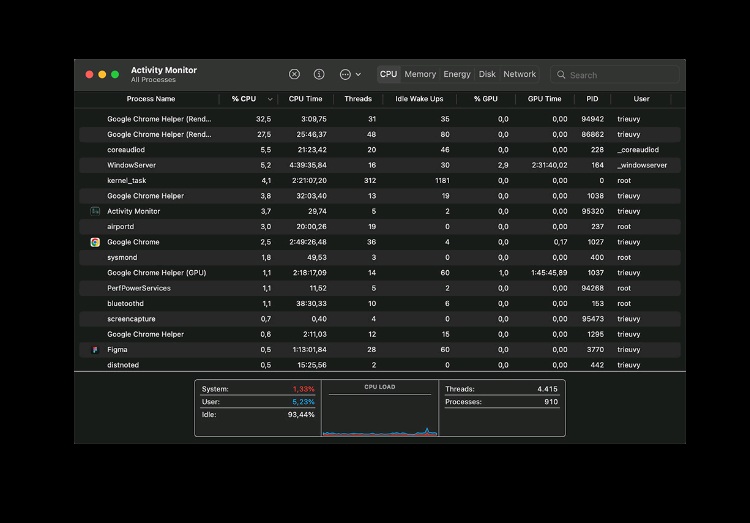Select the distnoted process row
Viewport: 750px width, 523px height.
coord(380,365)
